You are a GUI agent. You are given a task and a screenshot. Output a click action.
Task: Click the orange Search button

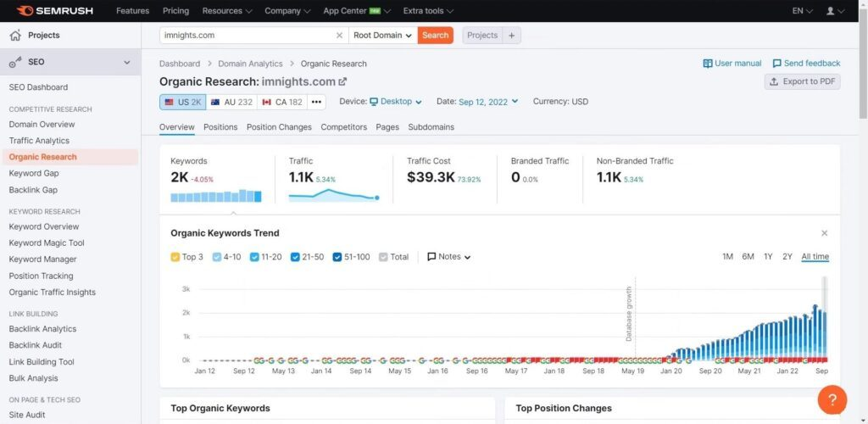coord(435,36)
